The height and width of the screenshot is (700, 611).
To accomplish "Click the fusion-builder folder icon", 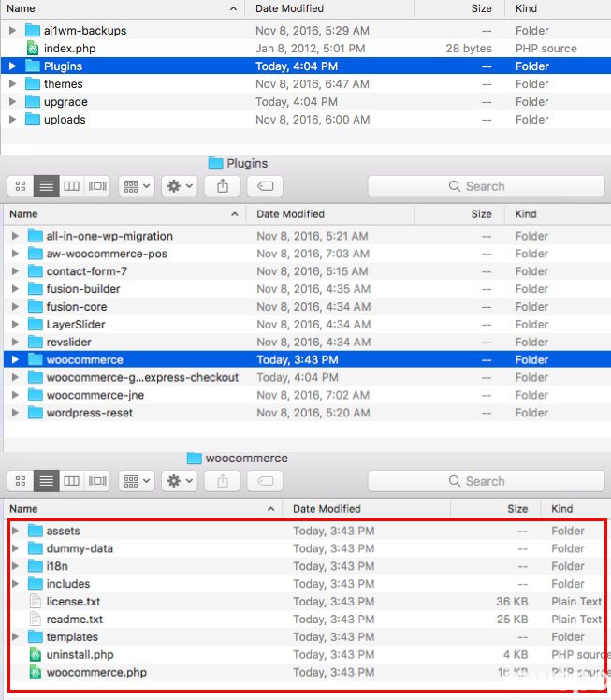I will pyautogui.click(x=36, y=289).
